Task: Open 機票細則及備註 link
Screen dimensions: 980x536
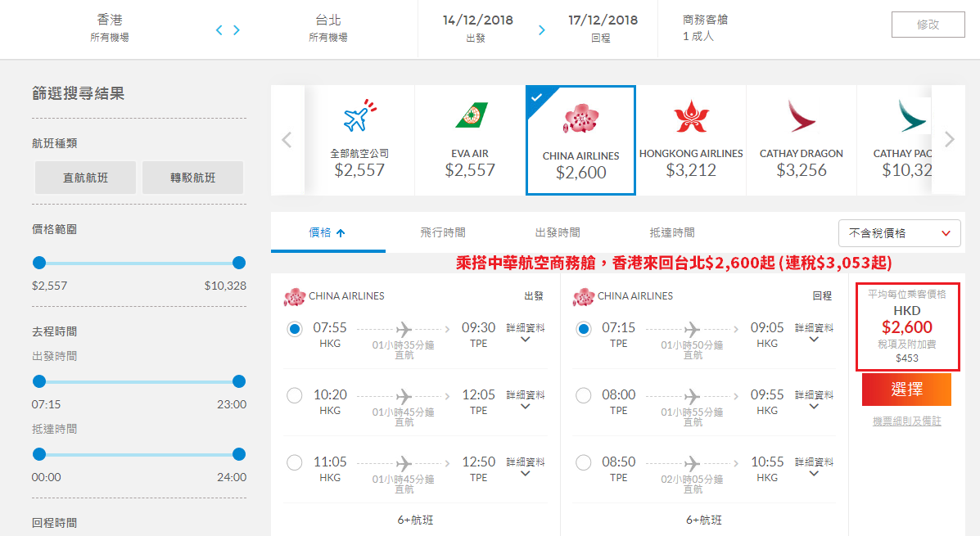Action: point(907,421)
